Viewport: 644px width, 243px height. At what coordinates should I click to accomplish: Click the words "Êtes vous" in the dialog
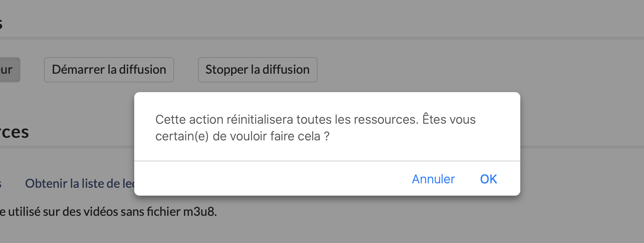coord(449,119)
